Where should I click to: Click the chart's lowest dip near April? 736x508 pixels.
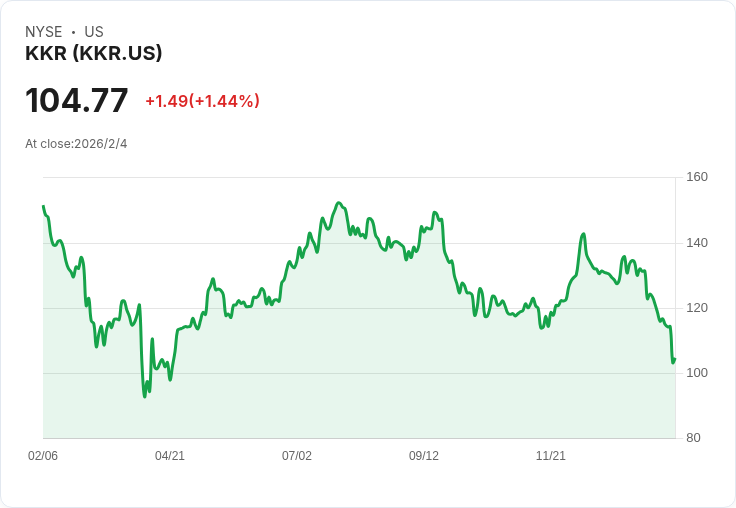coord(145,397)
